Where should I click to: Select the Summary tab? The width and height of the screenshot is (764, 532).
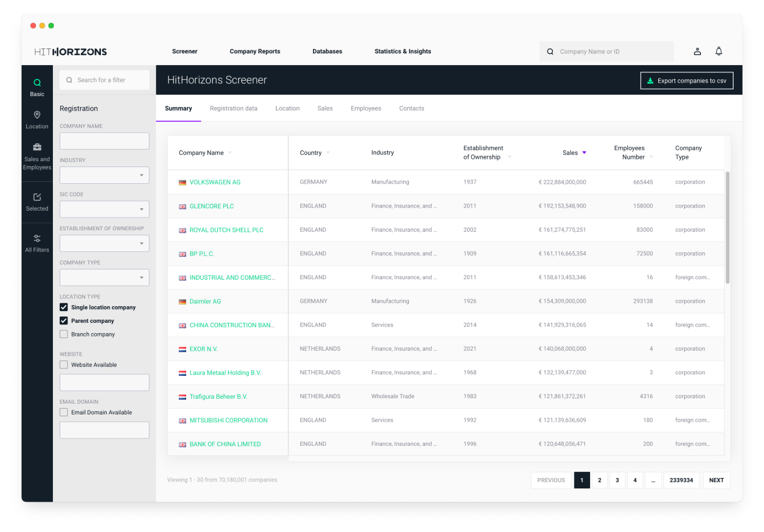[x=178, y=109]
